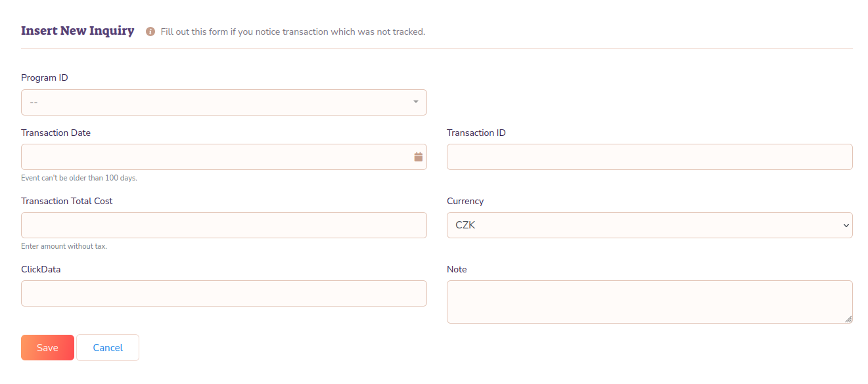Click the Transaction Date label text

tap(56, 133)
